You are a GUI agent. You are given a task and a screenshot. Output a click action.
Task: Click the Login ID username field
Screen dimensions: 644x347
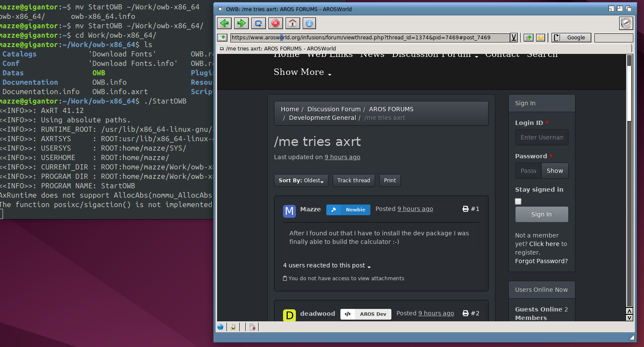click(542, 137)
